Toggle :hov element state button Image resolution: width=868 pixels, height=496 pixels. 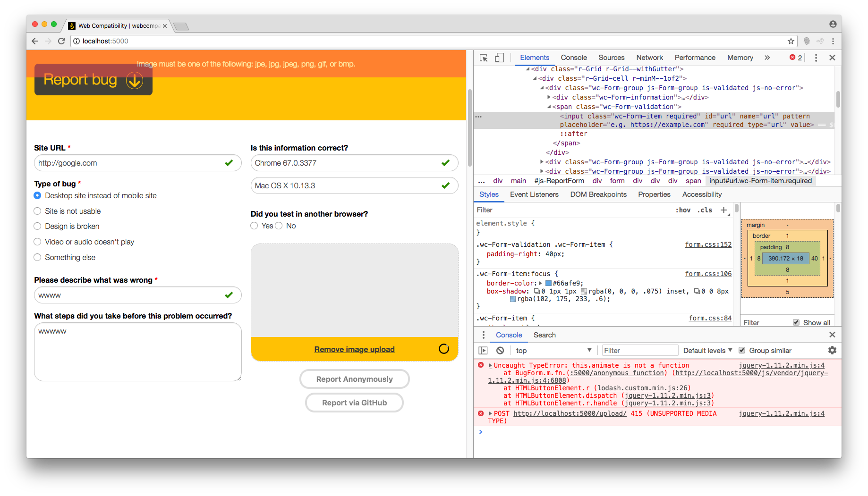point(683,210)
